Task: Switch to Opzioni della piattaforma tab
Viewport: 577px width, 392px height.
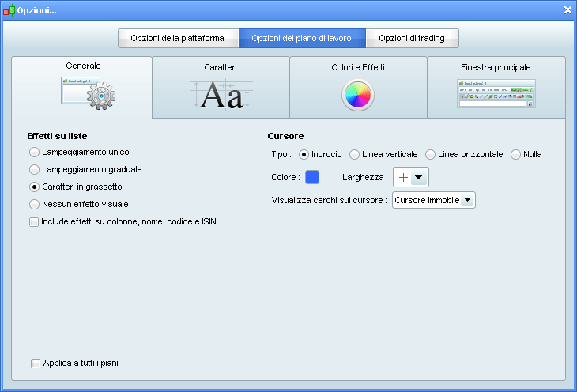Action: [178, 38]
